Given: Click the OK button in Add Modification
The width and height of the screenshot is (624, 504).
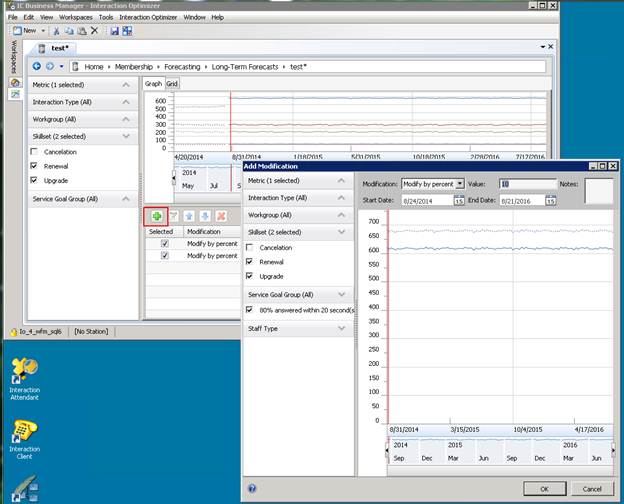Looking at the screenshot, I should point(545,488).
